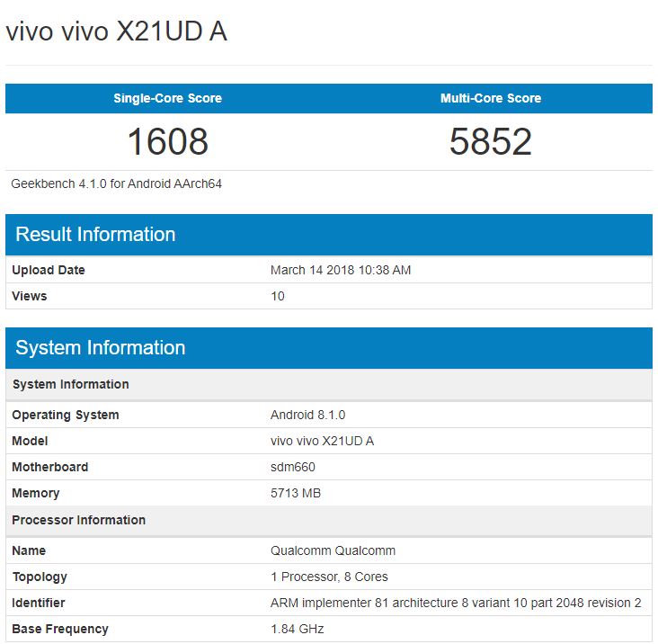
Task: Click the Android 8.1.0 value
Action: pos(307,415)
